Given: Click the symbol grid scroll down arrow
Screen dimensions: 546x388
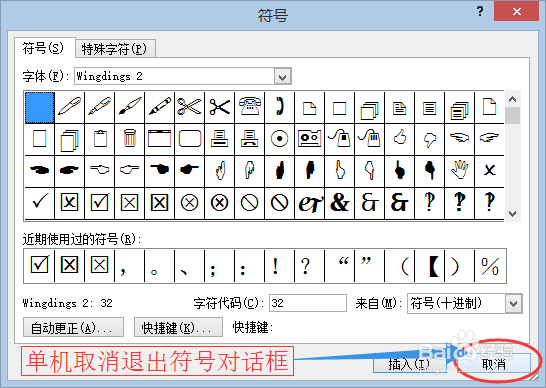Looking at the screenshot, I should (512, 213).
